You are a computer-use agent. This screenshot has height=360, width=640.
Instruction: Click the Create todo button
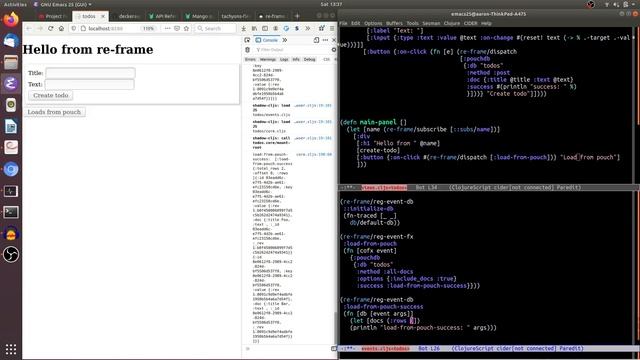[x=51, y=95]
